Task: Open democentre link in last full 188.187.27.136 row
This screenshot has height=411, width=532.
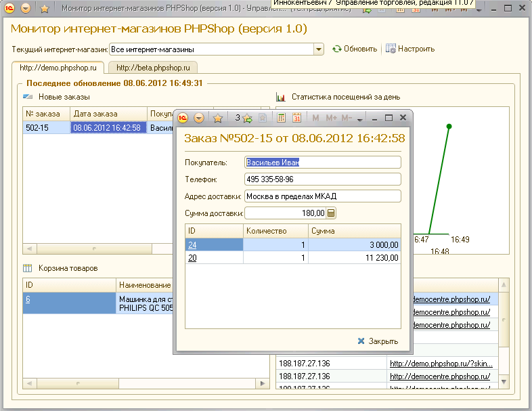Action: click(x=440, y=376)
